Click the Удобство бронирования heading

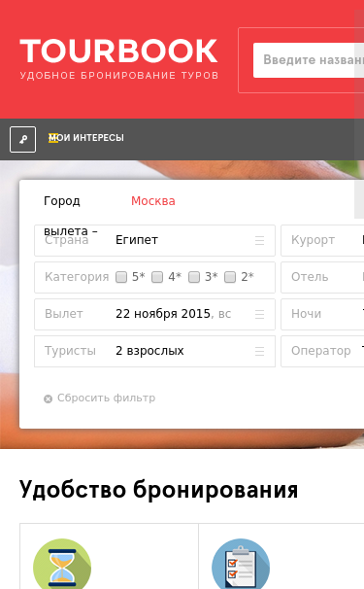point(159,490)
